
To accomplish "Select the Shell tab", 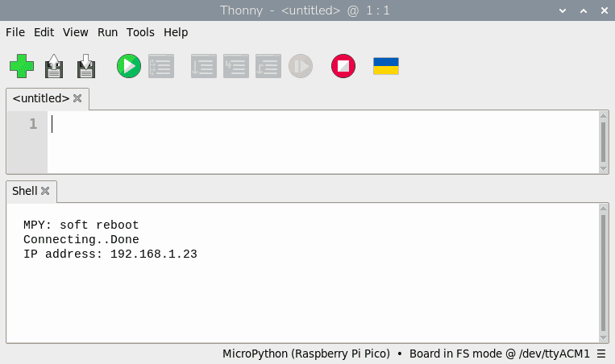I will (25, 191).
